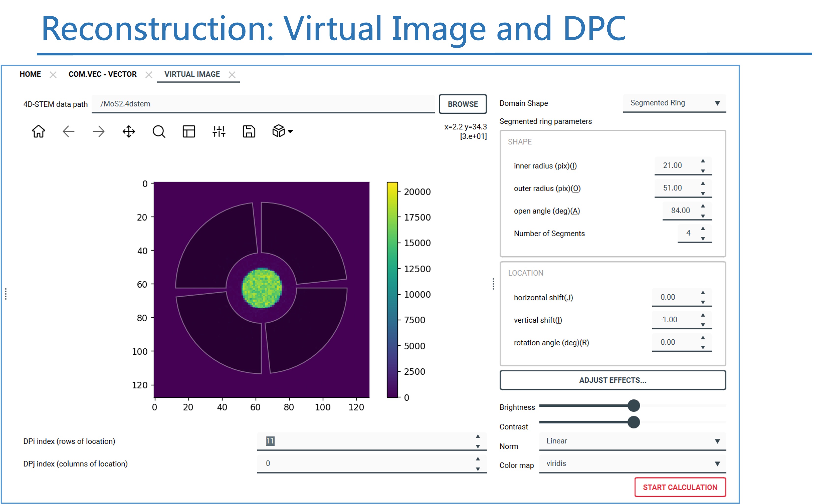The width and height of the screenshot is (814, 504).
Task: Open the subplot layout configuration icon
Action: [x=189, y=131]
